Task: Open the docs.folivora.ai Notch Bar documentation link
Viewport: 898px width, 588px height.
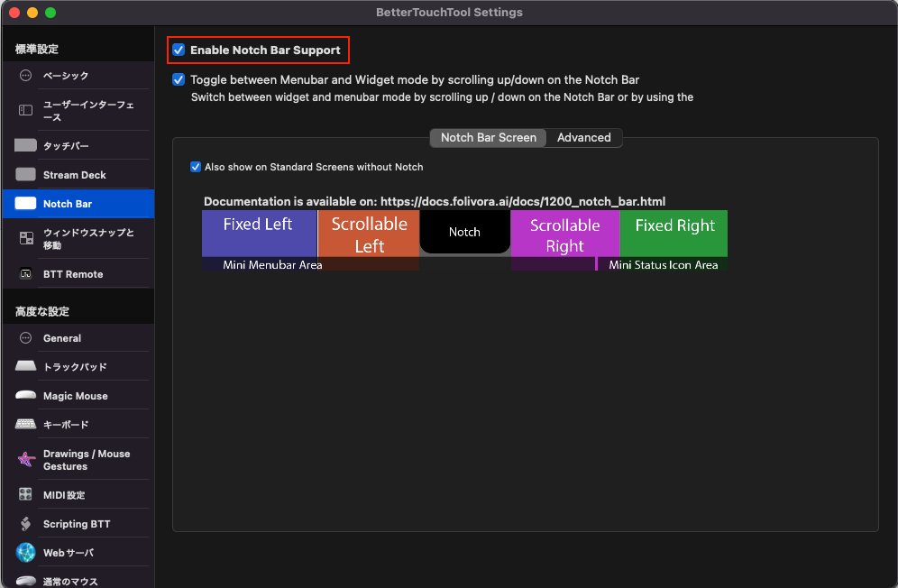Action: point(523,201)
